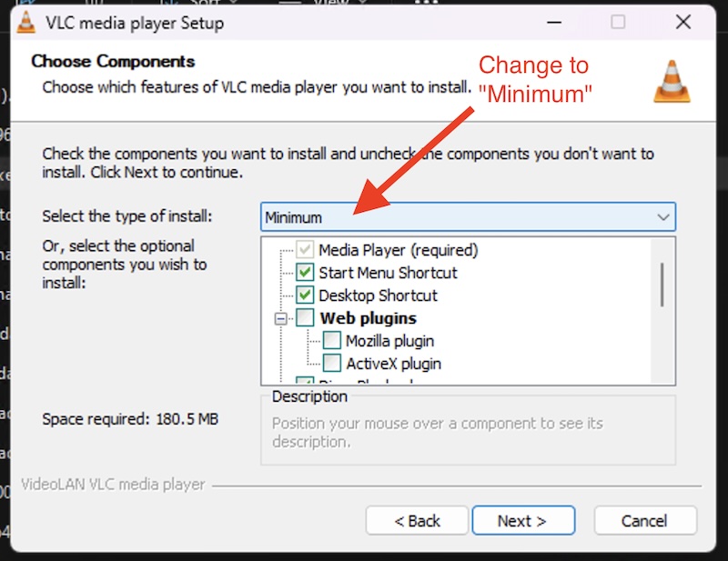The width and height of the screenshot is (728, 561).
Task: Click the "VLC media player Setup" window title
Action: (x=136, y=23)
